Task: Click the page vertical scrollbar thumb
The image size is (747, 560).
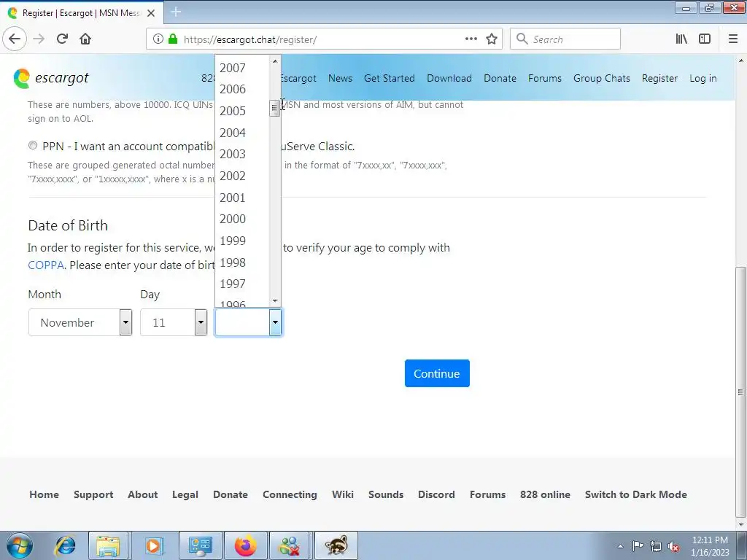Action: [740, 392]
